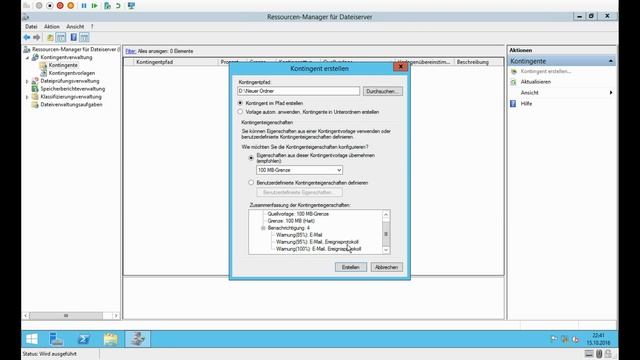640x360 pixels.
Task: Toggle the console tree pane toolbar icon
Action: click(x=60, y=38)
